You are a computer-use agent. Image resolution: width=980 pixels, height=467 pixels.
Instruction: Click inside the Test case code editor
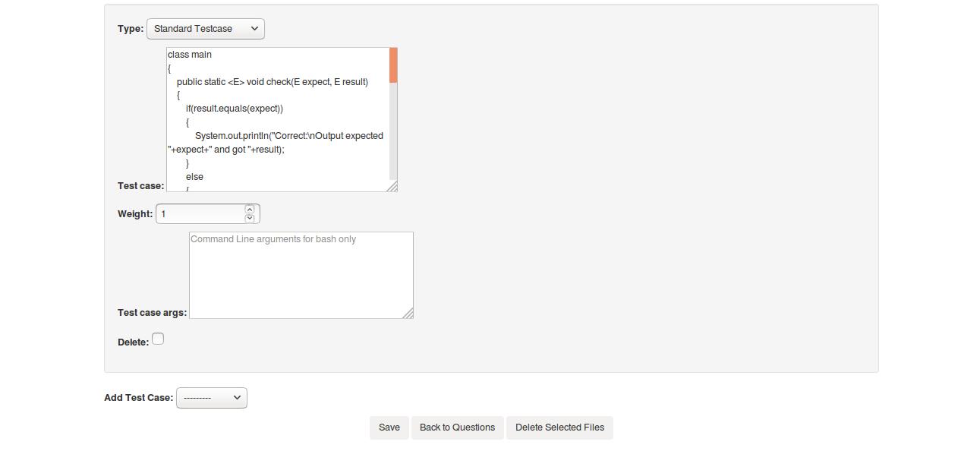(278, 119)
